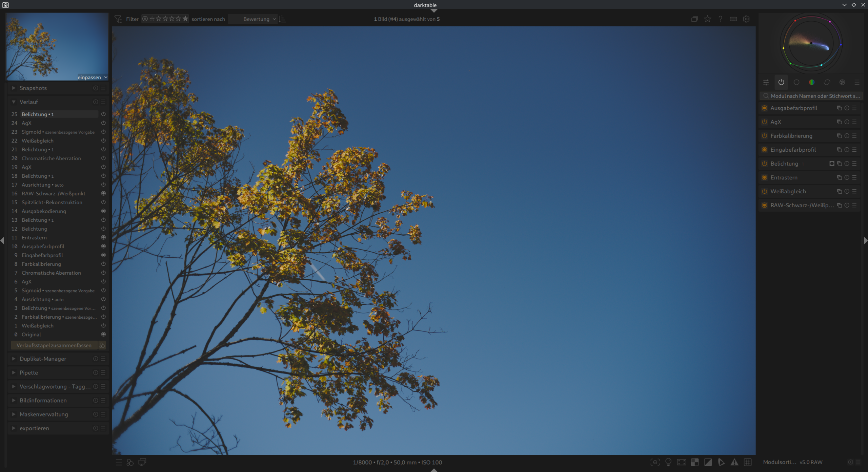The image size is (868, 472).
Task: Toggle the gamut check triangle icon
Action: tap(734, 462)
